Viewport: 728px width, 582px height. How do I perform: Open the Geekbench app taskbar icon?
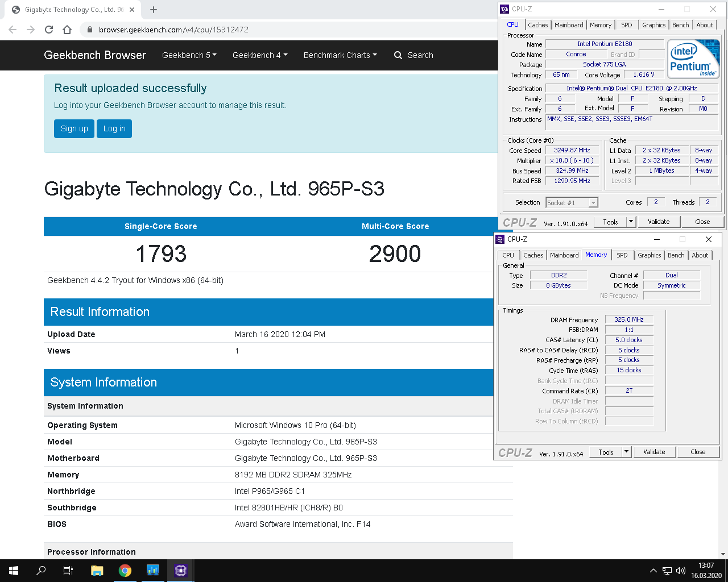point(152,571)
